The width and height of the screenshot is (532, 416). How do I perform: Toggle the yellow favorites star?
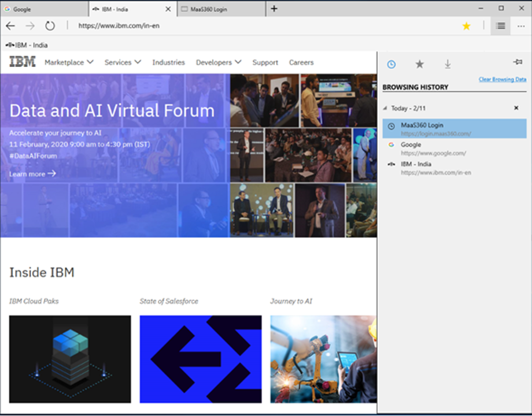(x=467, y=26)
